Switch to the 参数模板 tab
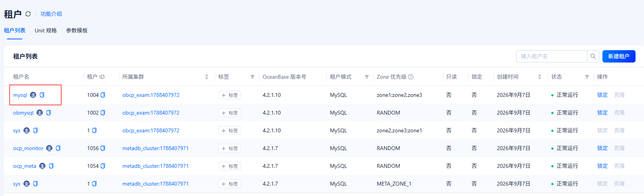 (77, 30)
